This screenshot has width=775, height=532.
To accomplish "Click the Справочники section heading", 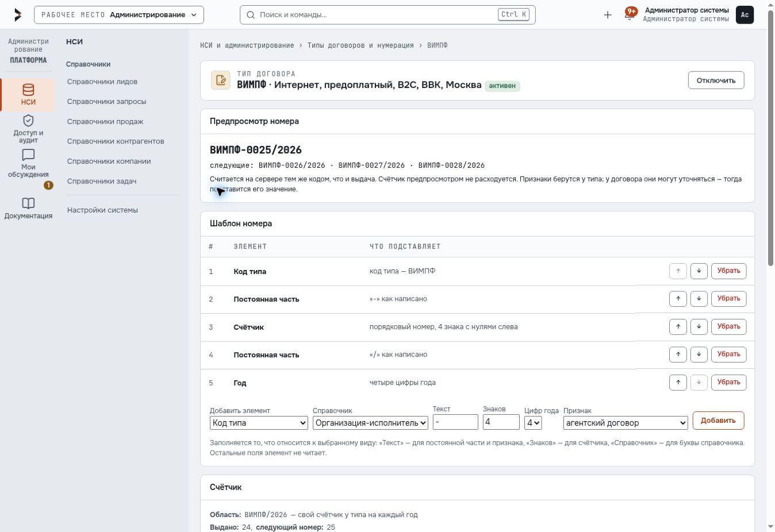I will click(88, 64).
